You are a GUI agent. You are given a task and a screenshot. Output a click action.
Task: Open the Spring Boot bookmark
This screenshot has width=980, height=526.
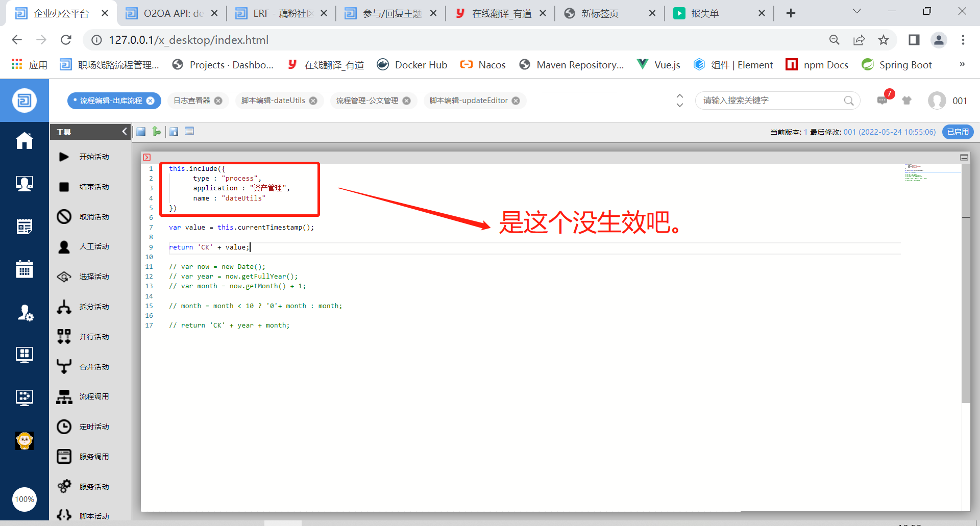[x=897, y=65]
